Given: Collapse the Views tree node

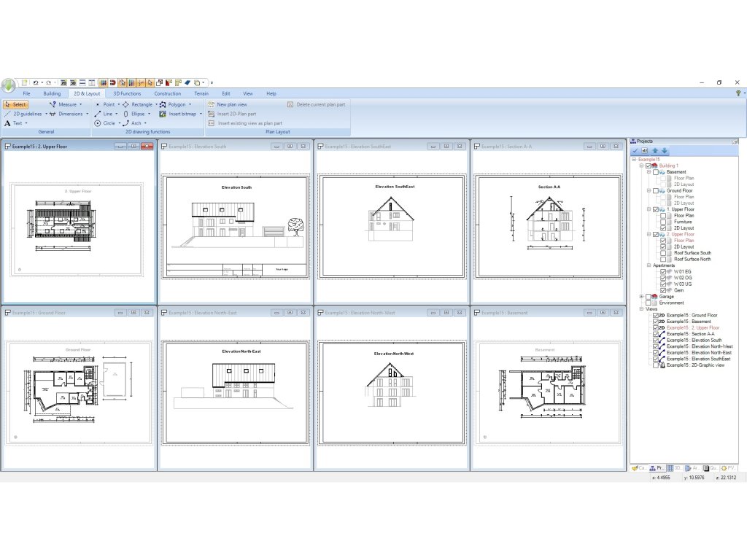Looking at the screenshot, I should tap(641, 308).
